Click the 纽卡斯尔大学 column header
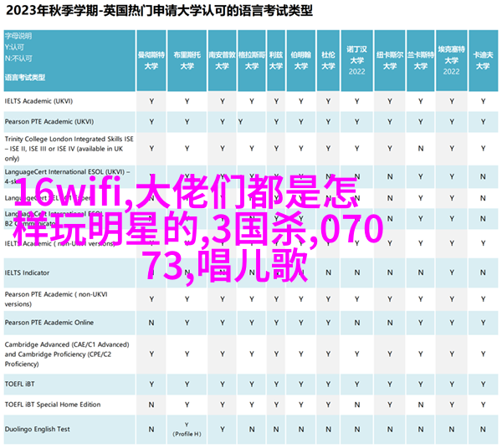 tap(390, 60)
